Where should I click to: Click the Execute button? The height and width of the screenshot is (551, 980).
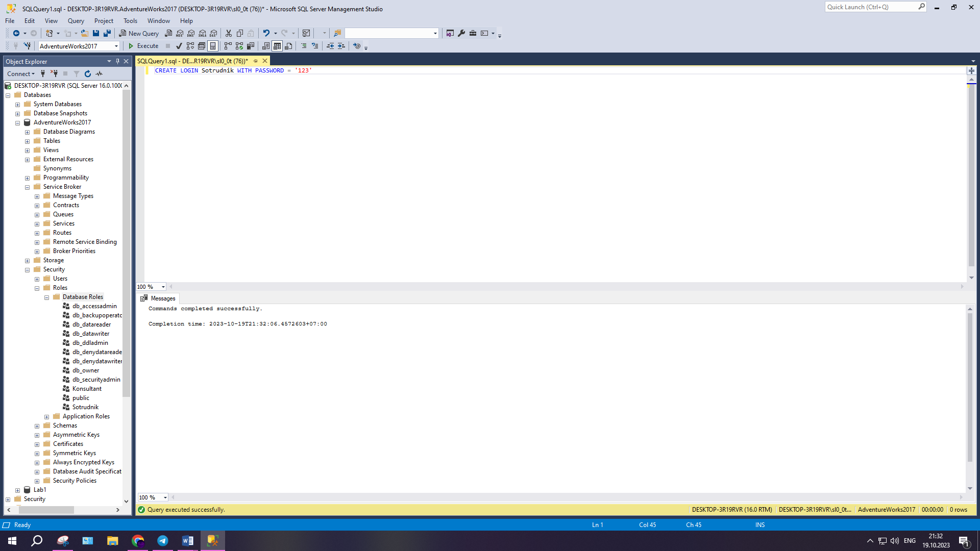click(x=143, y=46)
